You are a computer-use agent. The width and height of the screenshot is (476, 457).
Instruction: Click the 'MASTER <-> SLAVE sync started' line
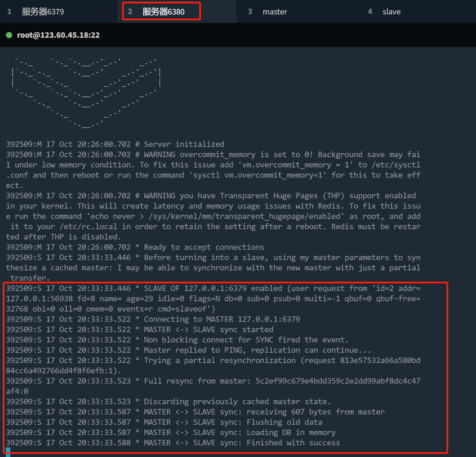(208, 329)
